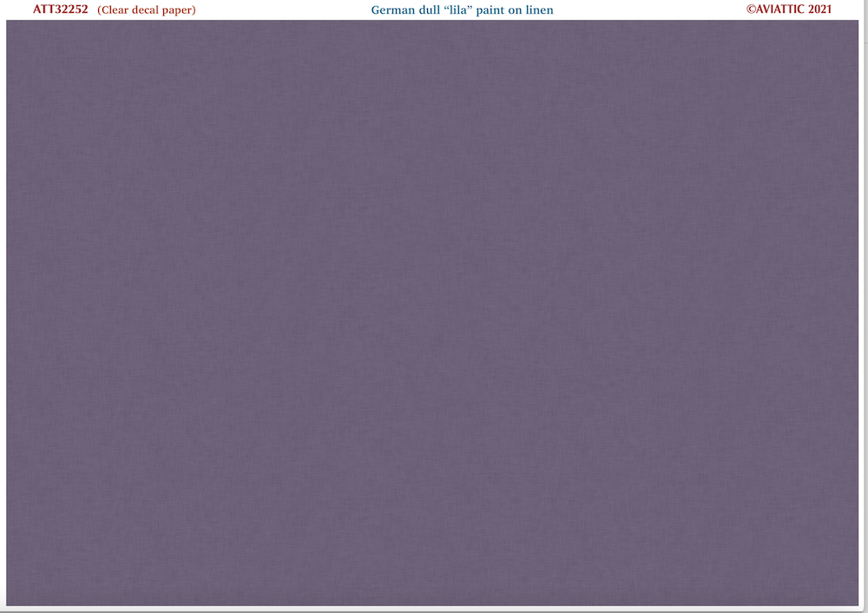
Task: Click the word "German" in the title
Action: click(x=393, y=10)
